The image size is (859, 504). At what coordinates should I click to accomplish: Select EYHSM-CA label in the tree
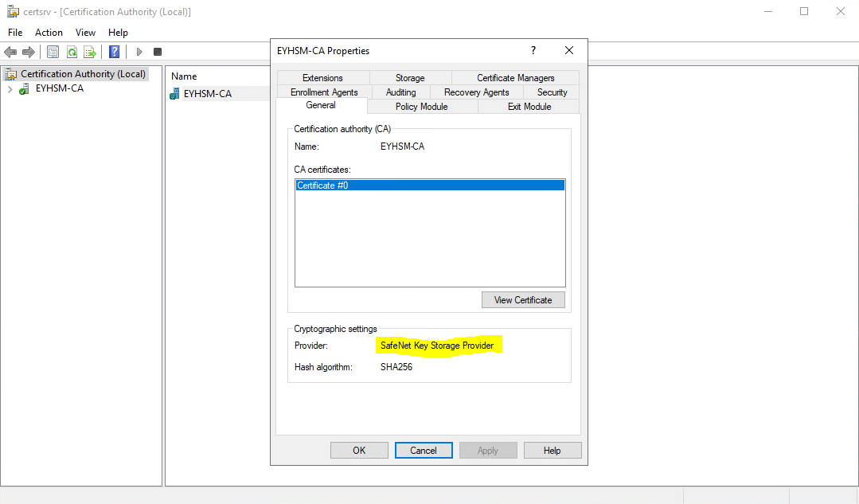(60, 88)
